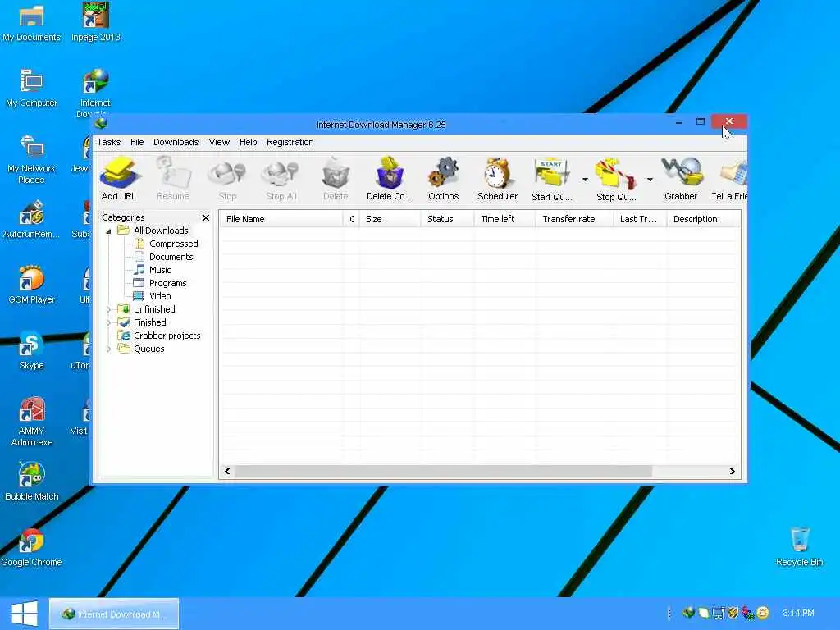Open Stop Queue dropdown arrow
The width and height of the screenshot is (840, 630).
point(650,180)
